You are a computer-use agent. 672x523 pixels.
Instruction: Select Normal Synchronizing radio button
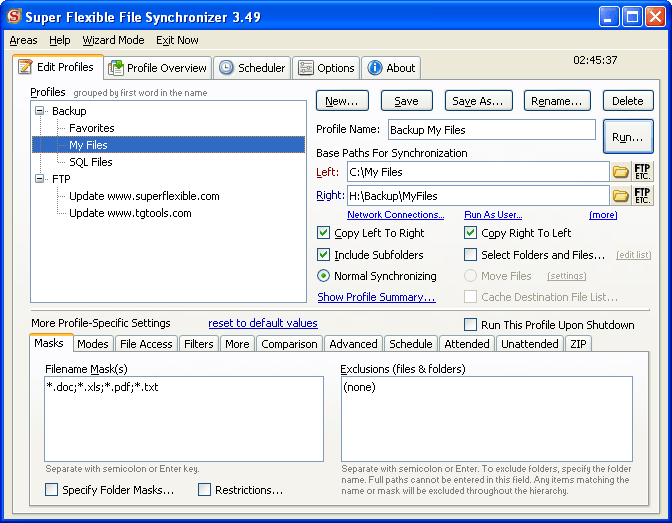[324, 276]
